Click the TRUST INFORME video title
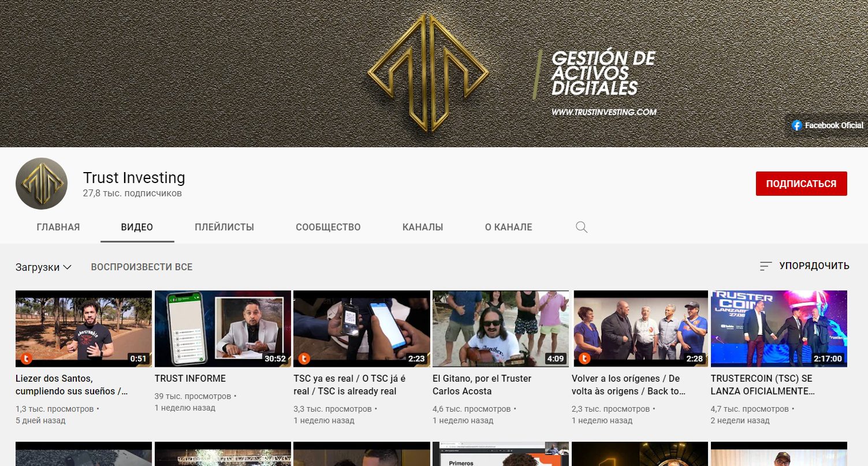Viewport: 868px width, 466px height. coord(190,379)
